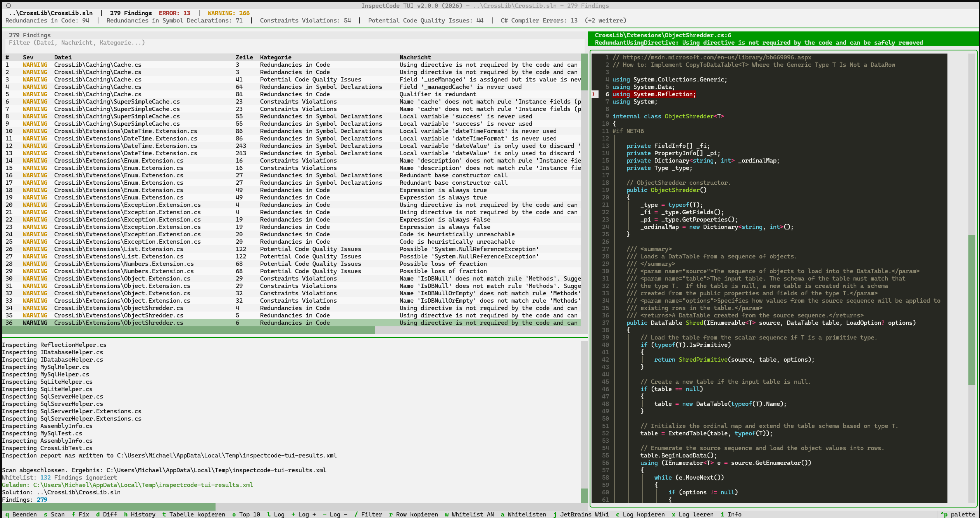This screenshot has height=518, width=980.
Task: Select row 26, List.Extension.cs NullReferenceException
Action: click(292, 249)
